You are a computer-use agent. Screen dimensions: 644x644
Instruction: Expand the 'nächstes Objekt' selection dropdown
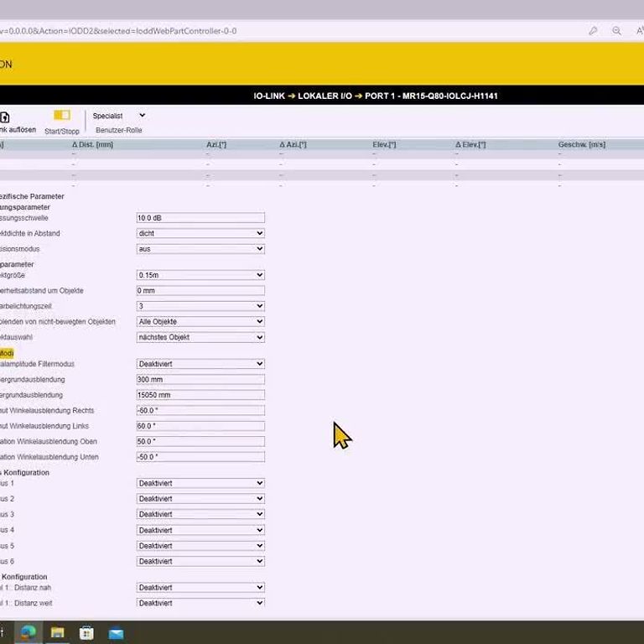tap(200, 337)
